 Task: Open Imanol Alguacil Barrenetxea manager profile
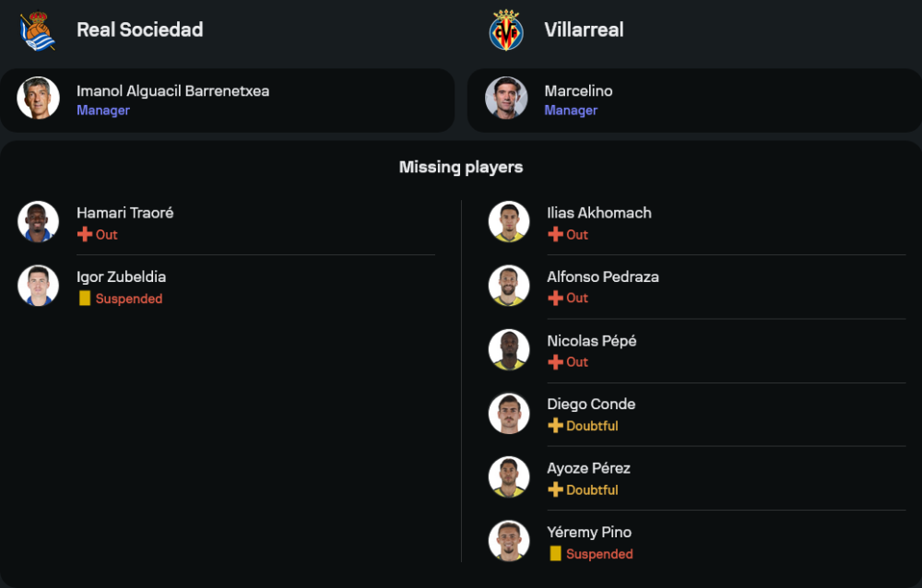[172, 91]
